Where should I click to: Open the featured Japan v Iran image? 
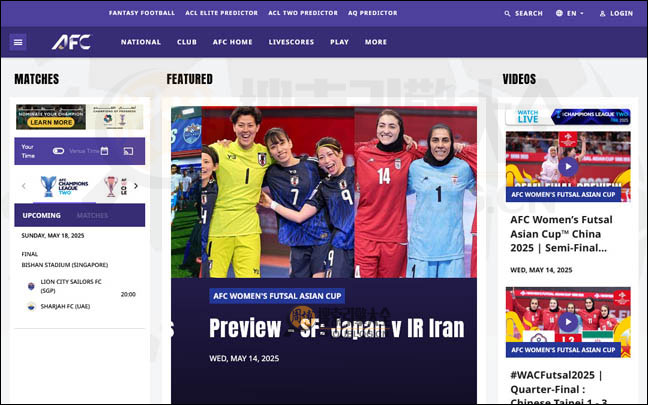(x=324, y=192)
